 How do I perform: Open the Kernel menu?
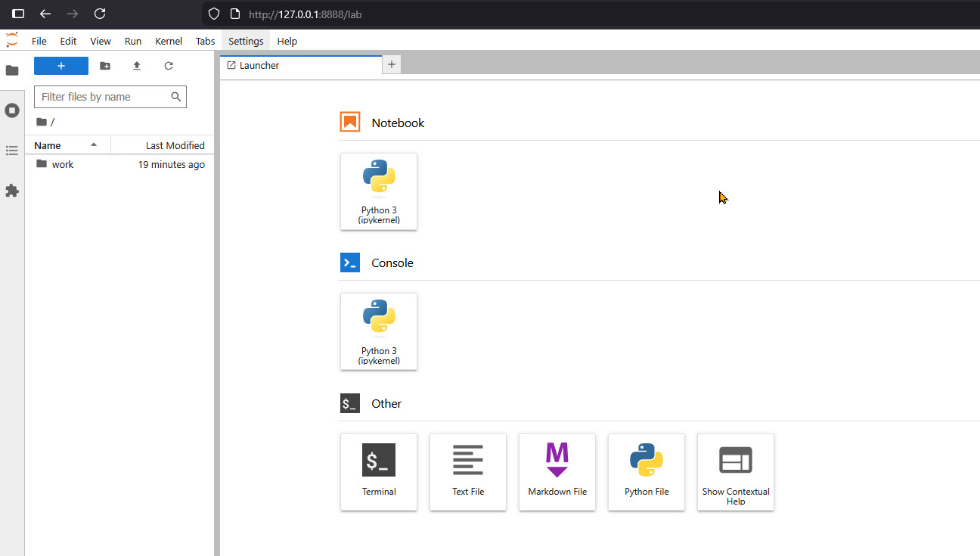pos(168,41)
